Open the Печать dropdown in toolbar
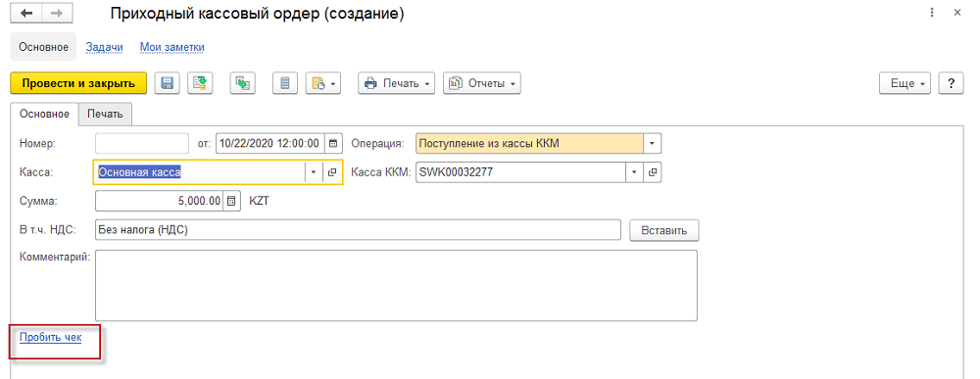The width and height of the screenshot is (980, 379). (x=397, y=83)
